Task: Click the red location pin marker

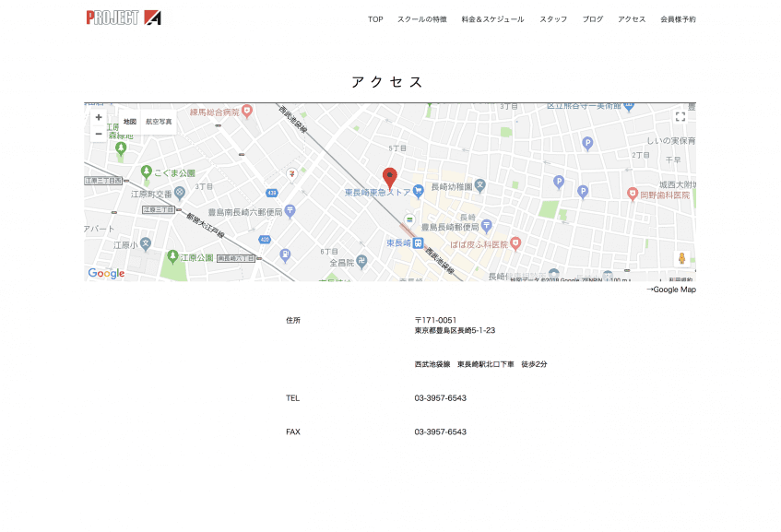Action: [x=389, y=178]
